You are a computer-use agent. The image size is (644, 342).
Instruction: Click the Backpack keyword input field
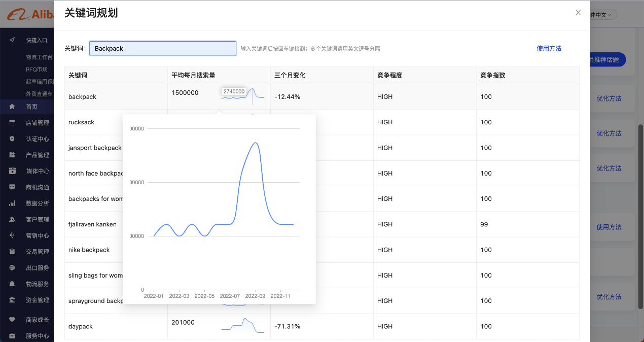[162, 48]
